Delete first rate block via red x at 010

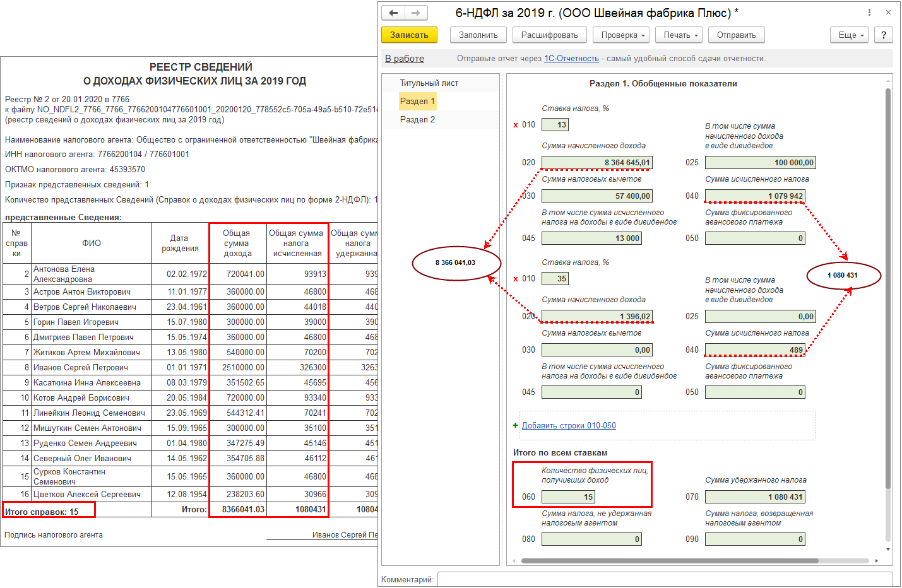516,125
